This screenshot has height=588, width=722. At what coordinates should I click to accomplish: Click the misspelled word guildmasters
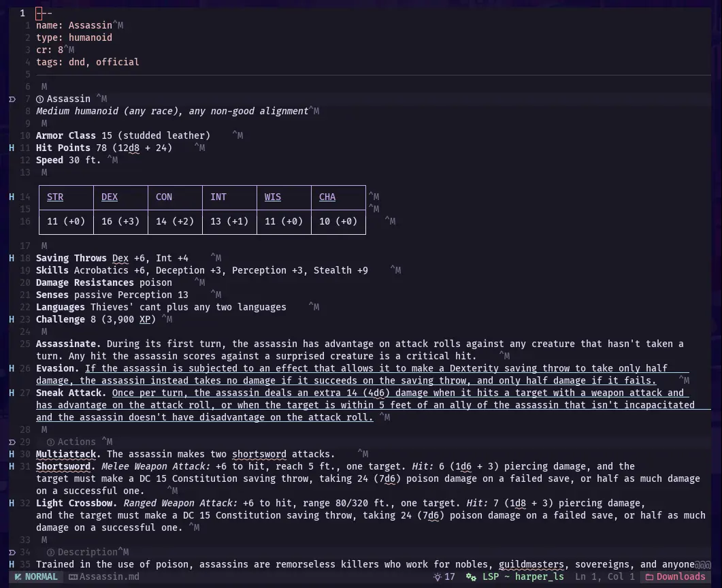pos(531,564)
